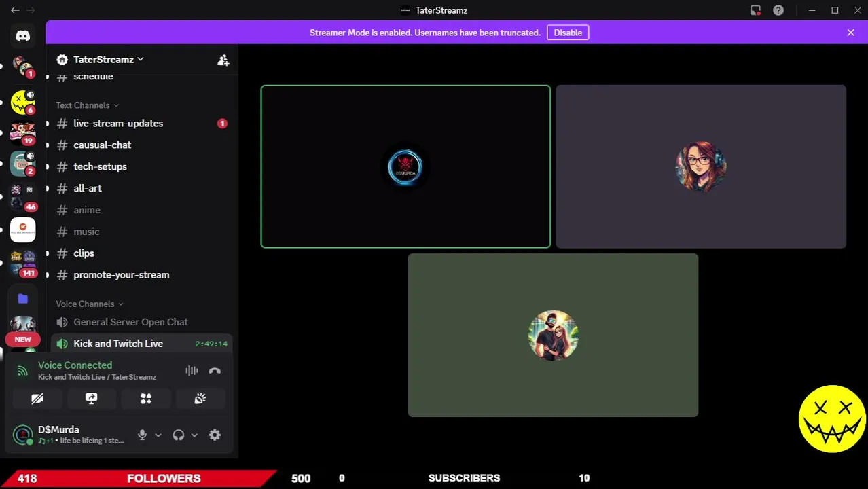Open server folder with 141 badge
The image size is (868, 489).
pyautogui.click(x=22, y=264)
